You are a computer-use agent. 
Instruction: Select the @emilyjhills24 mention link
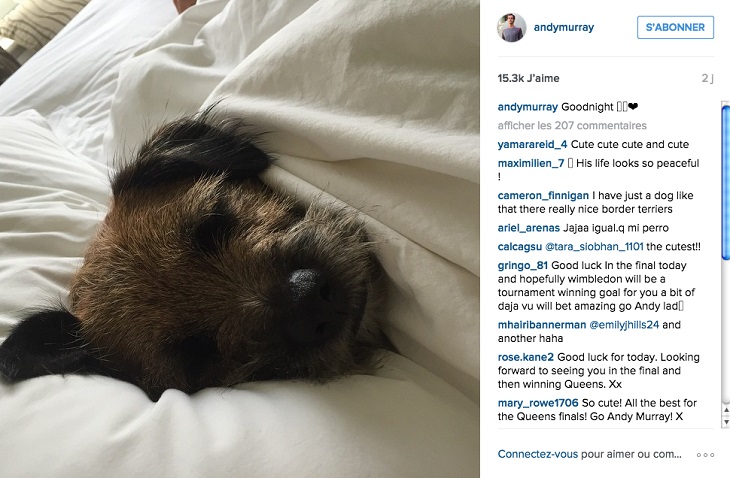[x=624, y=325]
